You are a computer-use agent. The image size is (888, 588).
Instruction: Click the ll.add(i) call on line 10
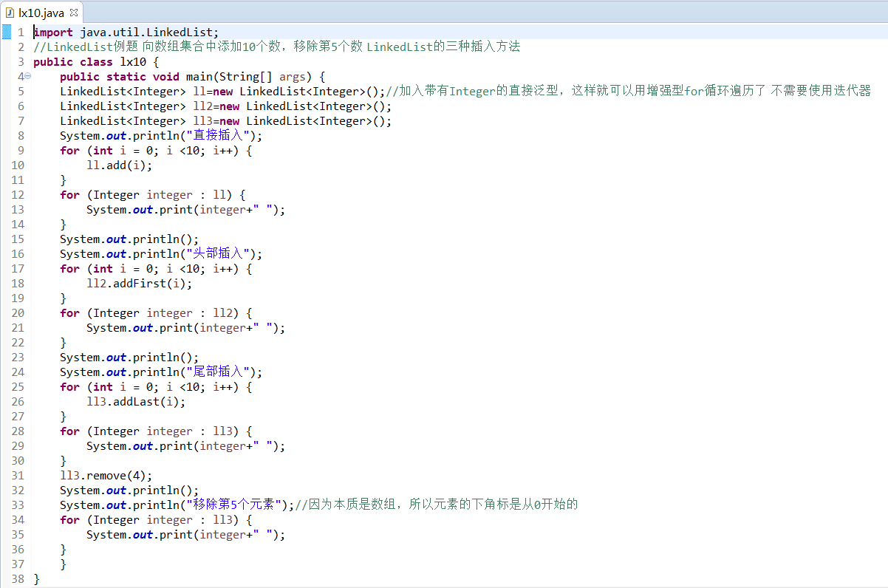tap(118, 165)
